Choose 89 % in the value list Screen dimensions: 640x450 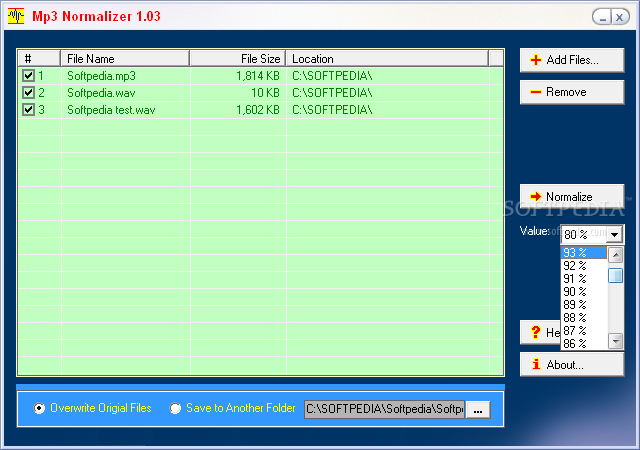584,305
